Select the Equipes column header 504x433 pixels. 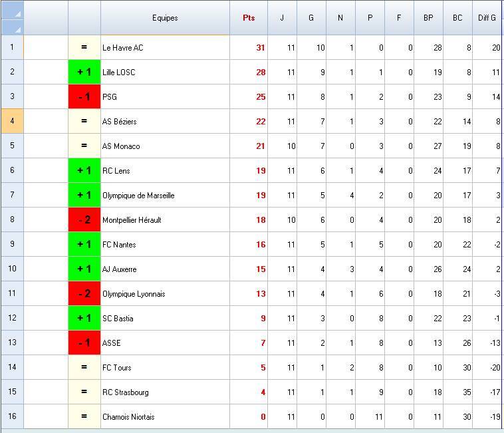pos(165,18)
